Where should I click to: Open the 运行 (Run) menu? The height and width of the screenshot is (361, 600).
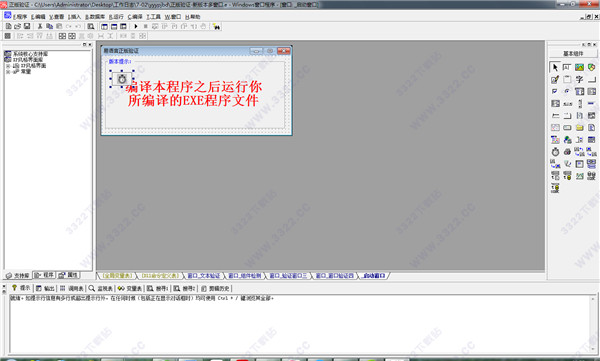(116, 17)
